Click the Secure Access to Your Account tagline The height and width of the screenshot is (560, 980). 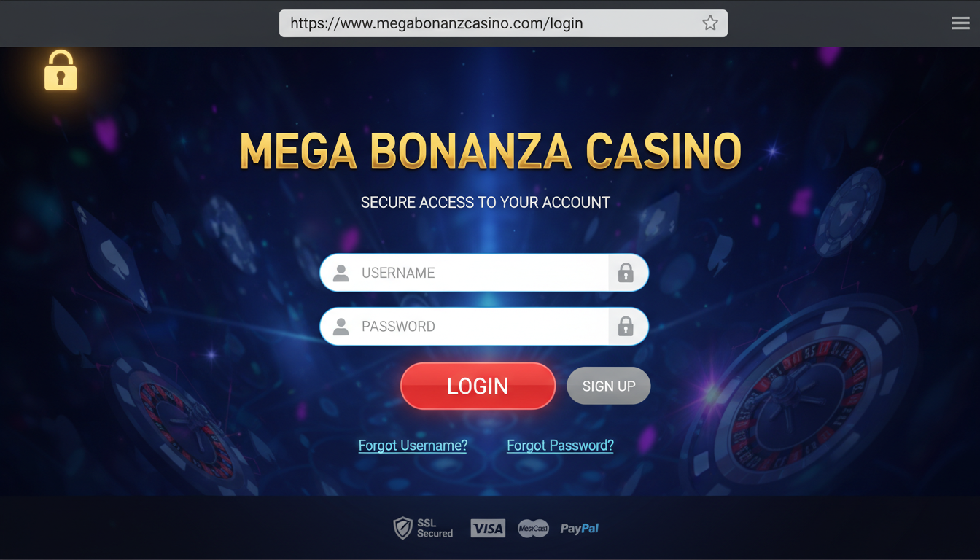click(486, 203)
